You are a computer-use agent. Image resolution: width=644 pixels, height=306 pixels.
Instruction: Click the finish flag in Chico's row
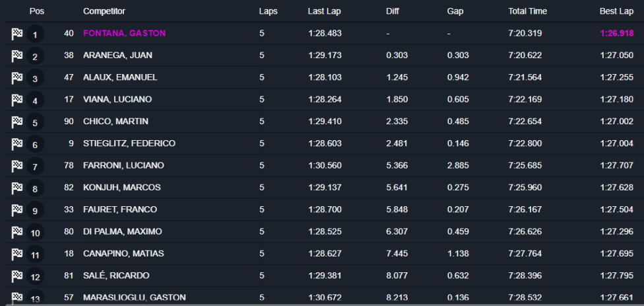(17, 122)
